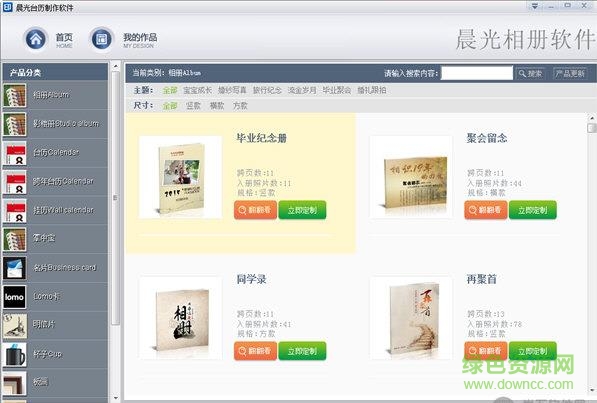Open the 我的作品 My Design icon
597x403 pixels.
(x=101, y=38)
